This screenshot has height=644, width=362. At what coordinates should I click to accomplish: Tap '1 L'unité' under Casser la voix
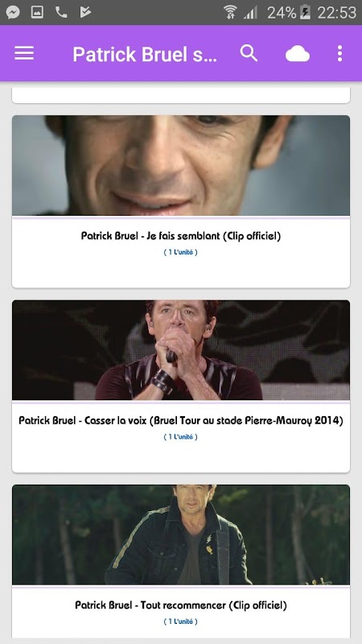pyautogui.click(x=181, y=437)
